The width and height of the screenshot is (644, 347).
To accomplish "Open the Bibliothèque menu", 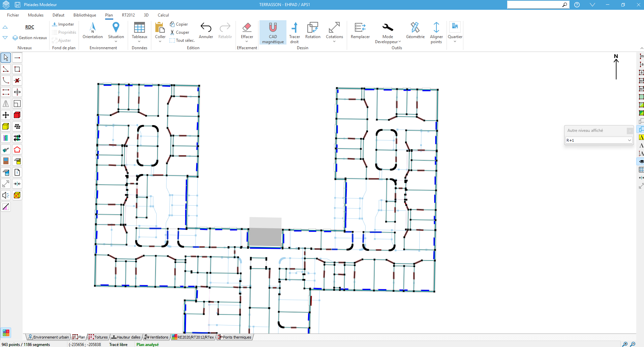I will (85, 15).
